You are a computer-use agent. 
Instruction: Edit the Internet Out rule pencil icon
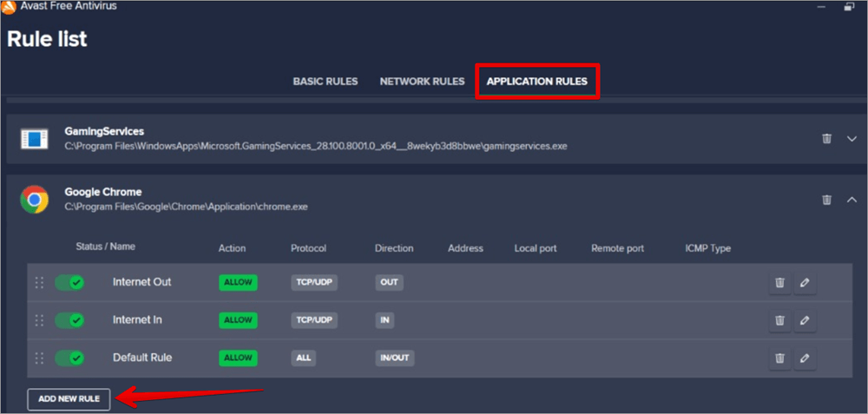tap(805, 282)
